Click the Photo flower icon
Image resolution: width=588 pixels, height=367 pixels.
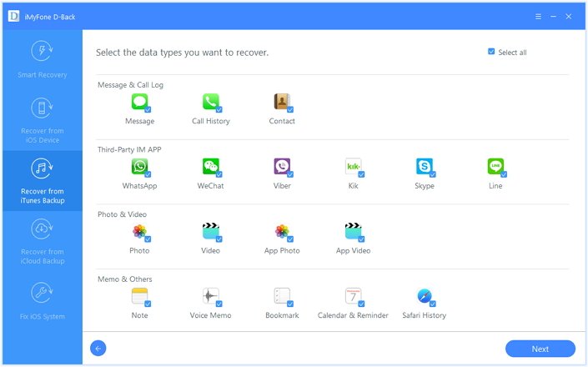[139, 231]
